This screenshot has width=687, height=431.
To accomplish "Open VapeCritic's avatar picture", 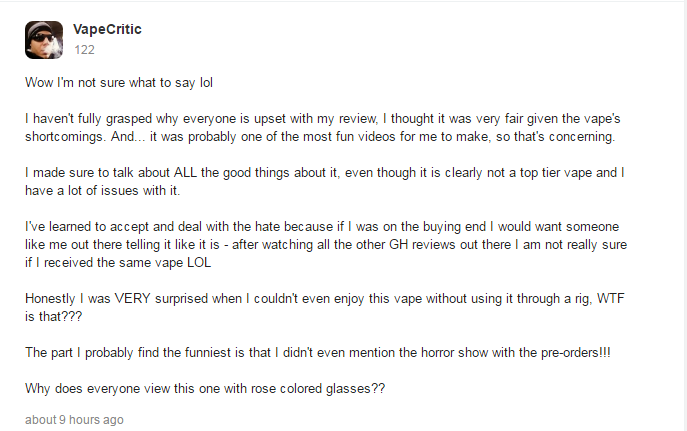I will point(44,40).
